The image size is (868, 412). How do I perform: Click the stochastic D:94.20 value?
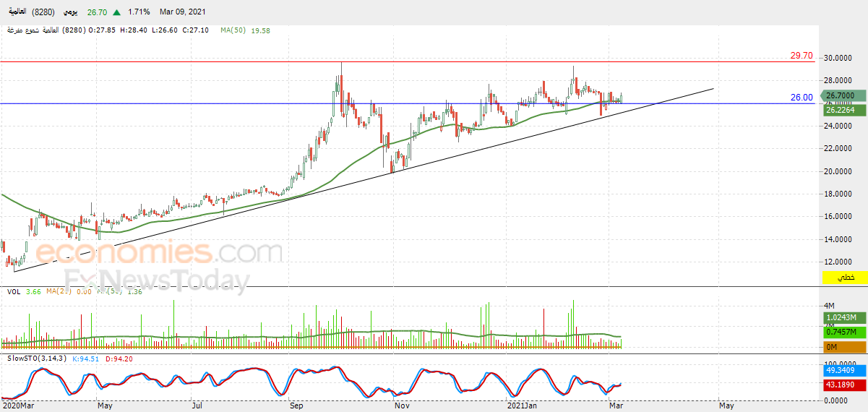pos(119,359)
